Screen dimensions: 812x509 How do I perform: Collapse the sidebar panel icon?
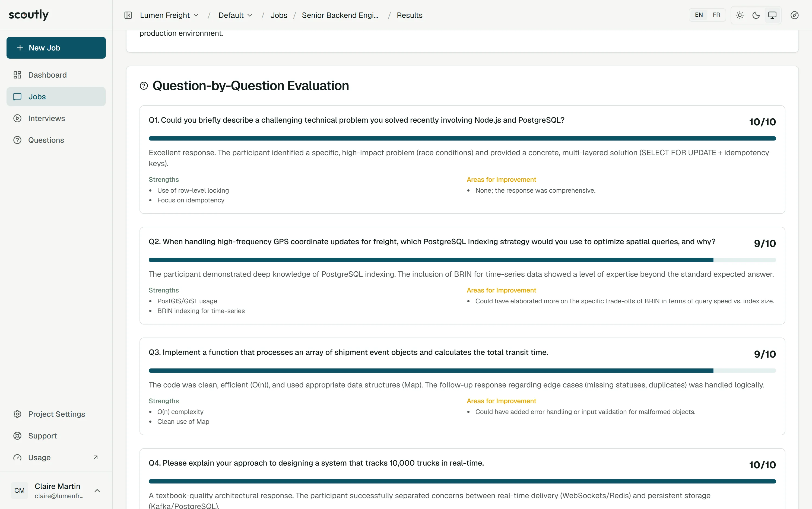pyautogui.click(x=128, y=15)
